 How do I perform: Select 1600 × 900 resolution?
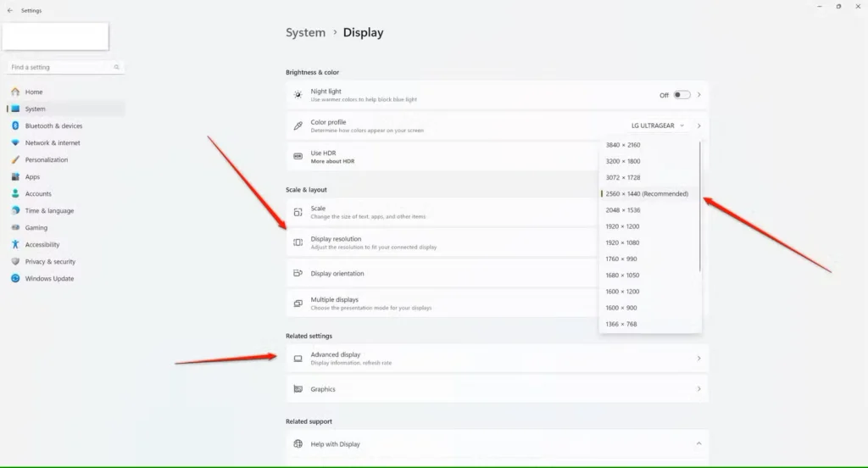point(648,308)
